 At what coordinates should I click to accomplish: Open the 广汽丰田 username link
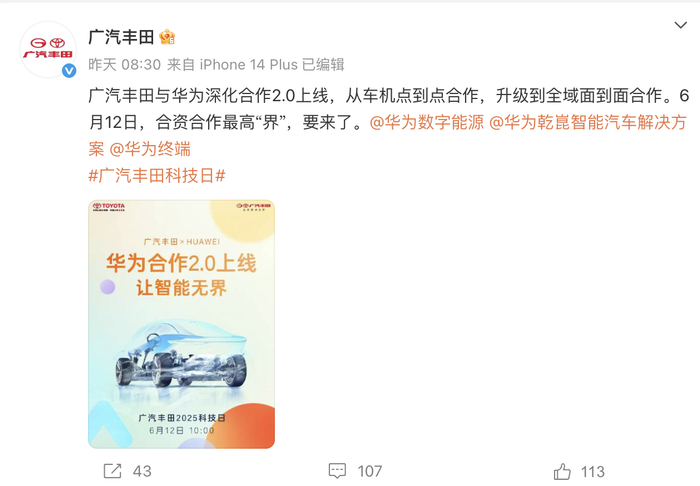pos(121,37)
